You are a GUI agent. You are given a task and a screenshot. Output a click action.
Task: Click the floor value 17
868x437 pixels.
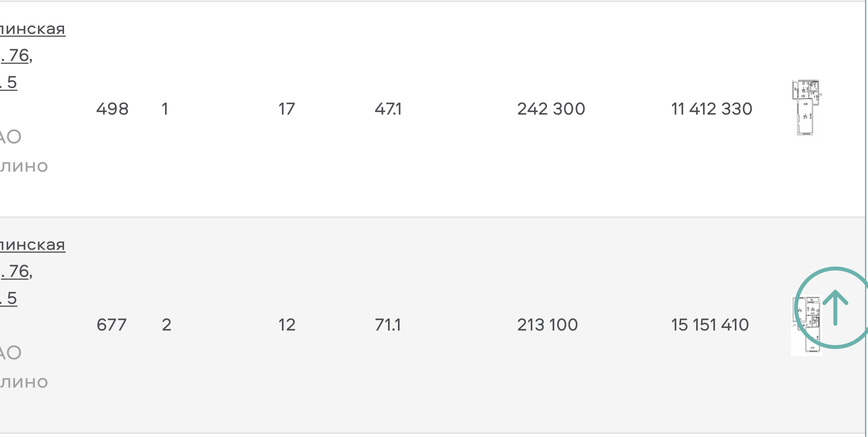(286, 109)
